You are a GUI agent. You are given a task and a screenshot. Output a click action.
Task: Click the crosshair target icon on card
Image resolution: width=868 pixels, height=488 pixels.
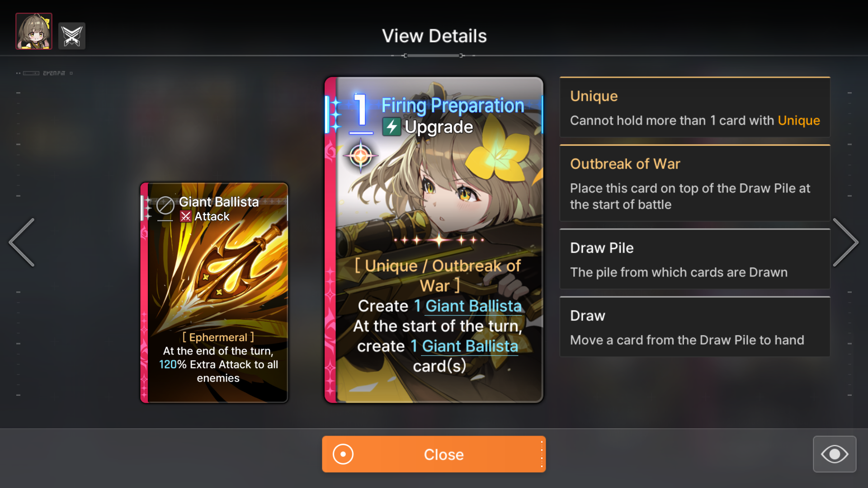(360, 156)
